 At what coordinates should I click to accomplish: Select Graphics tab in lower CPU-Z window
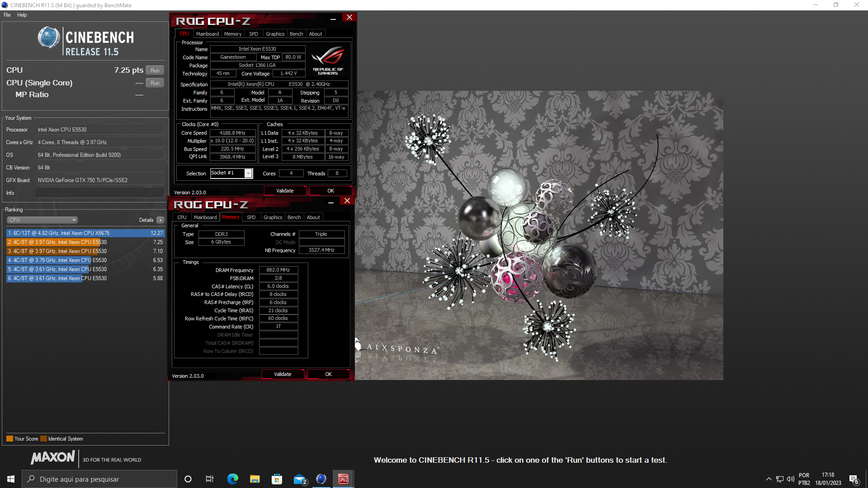pyautogui.click(x=273, y=217)
